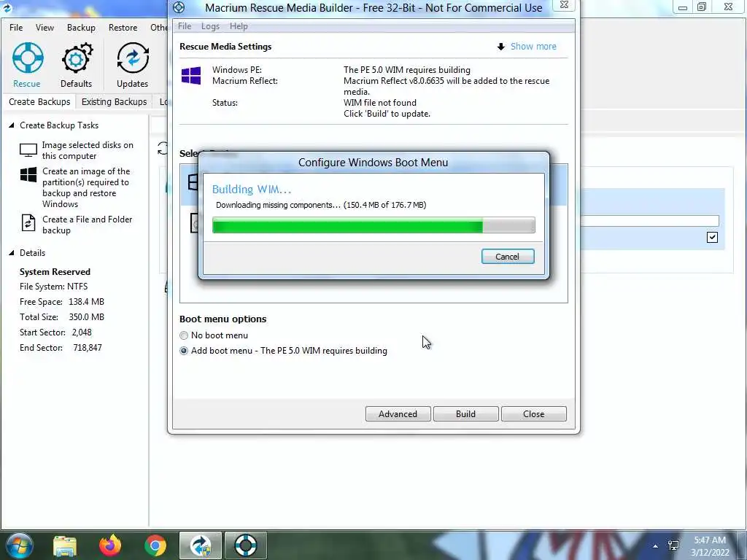The image size is (747, 560).
Task: Click Windows logo icon beside Create an image
Action: click(28, 175)
